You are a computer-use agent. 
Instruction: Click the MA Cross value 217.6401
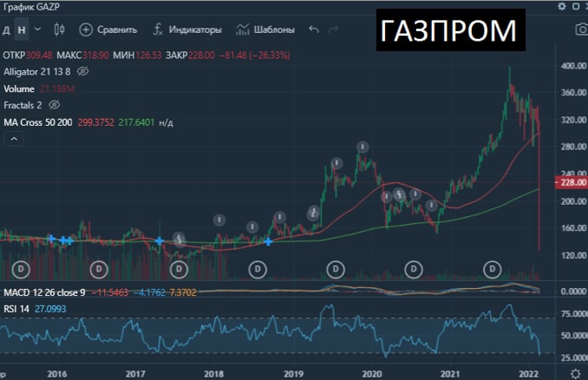pyautogui.click(x=136, y=122)
